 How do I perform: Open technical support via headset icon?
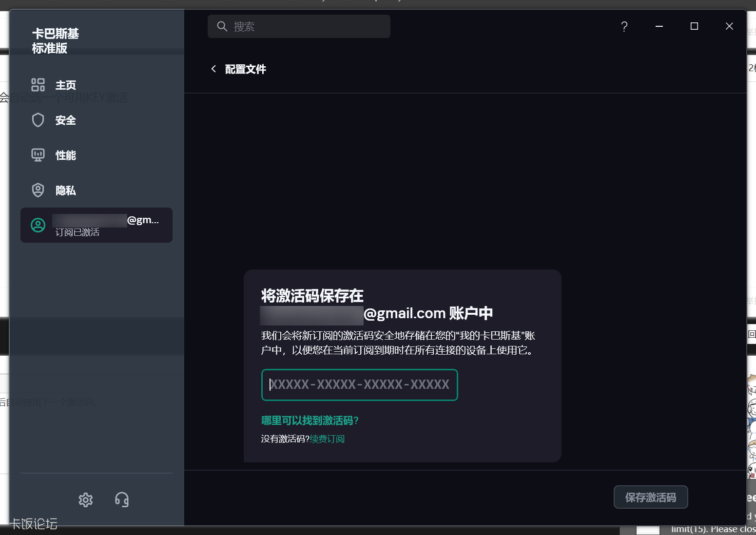121,499
